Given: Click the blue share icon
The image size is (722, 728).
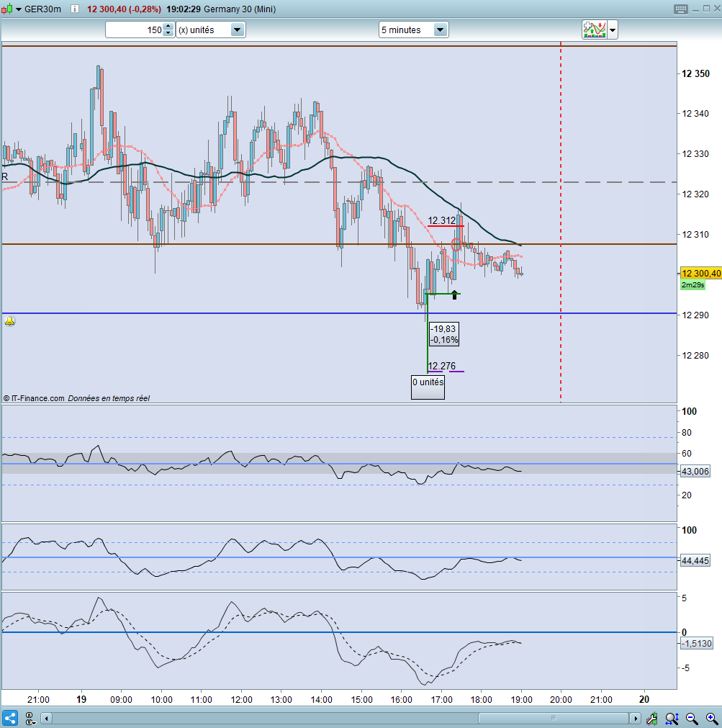Looking at the screenshot, I should pyautogui.click(x=10, y=718).
